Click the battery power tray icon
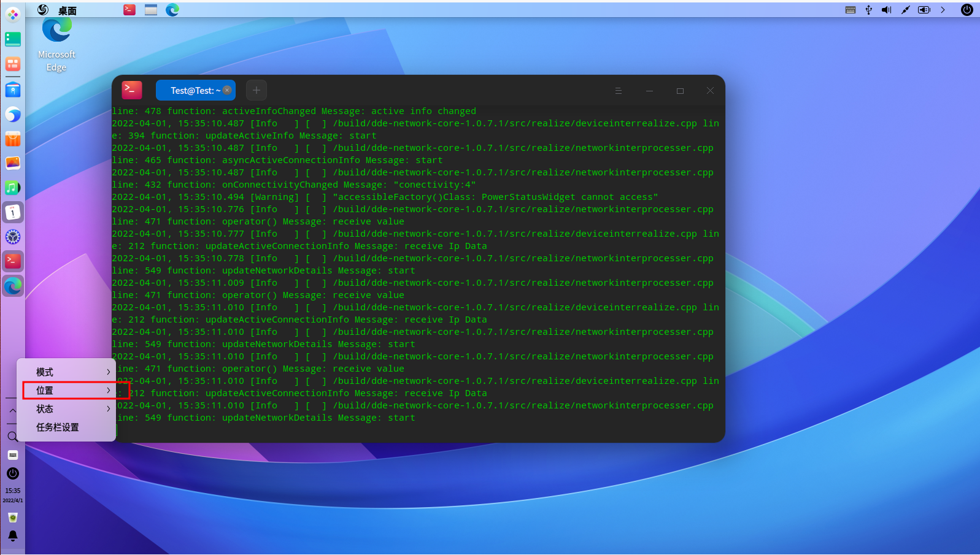Image resolution: width=980 pixels, height=555 pixels. tap(924, 10)
